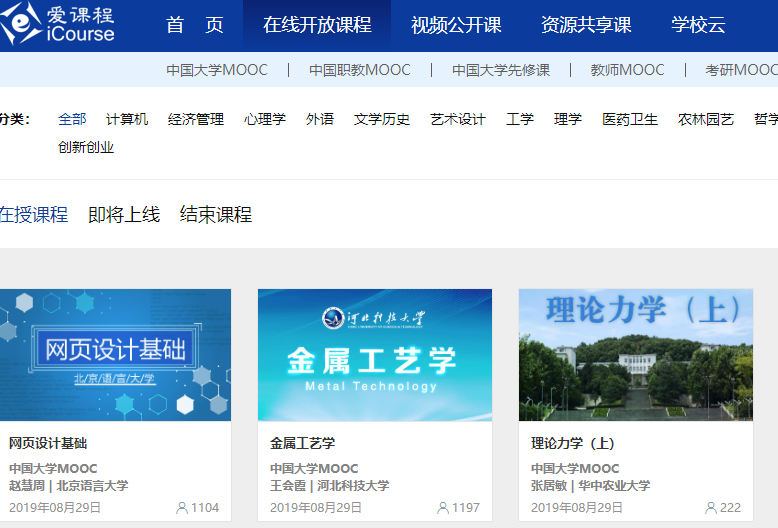Click 赵慧周 | 北京语言大学 instructor text
This screenshot has width=778, height=528.
[x=68, y=485]
